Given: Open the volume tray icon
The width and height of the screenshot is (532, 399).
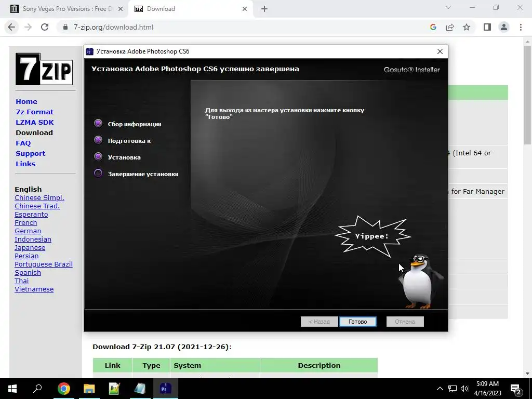Looking at the screenshot, I should [464, 389].
